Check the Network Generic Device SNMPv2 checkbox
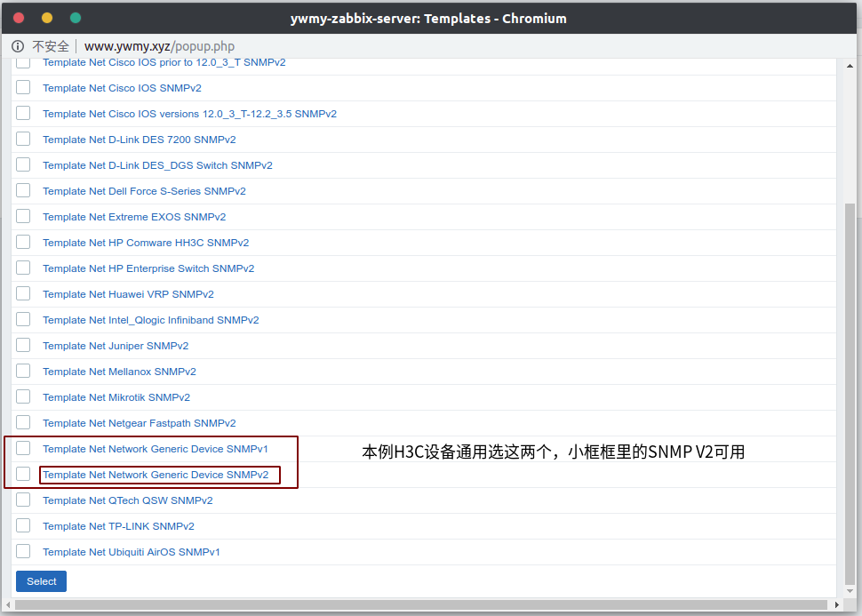 [23, 474]
